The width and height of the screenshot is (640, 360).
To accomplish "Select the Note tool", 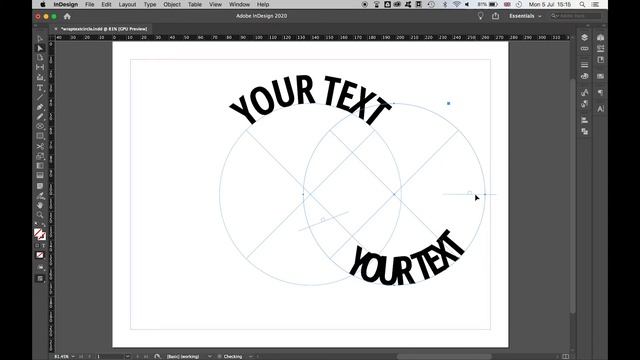I will click(40, 186).
